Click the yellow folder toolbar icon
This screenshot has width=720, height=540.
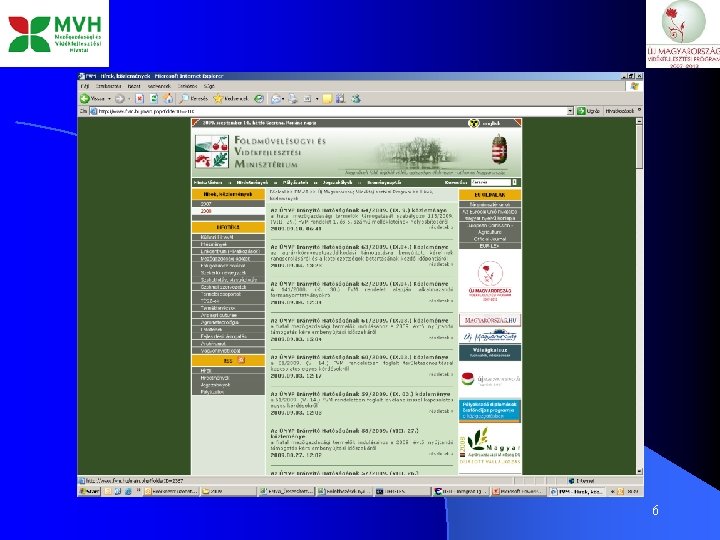(327, 98)
